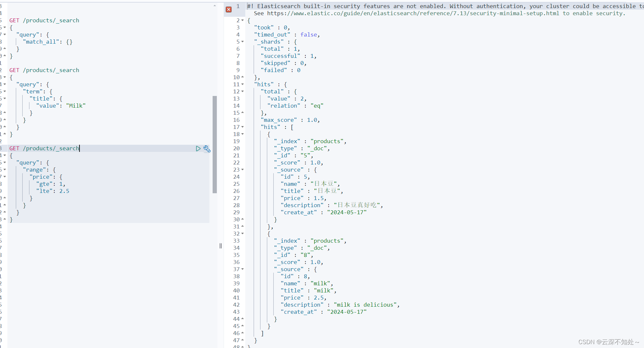
Task: Click the "milk is delicious" description line
Action: pyautogui.click(x=340, y=305)
